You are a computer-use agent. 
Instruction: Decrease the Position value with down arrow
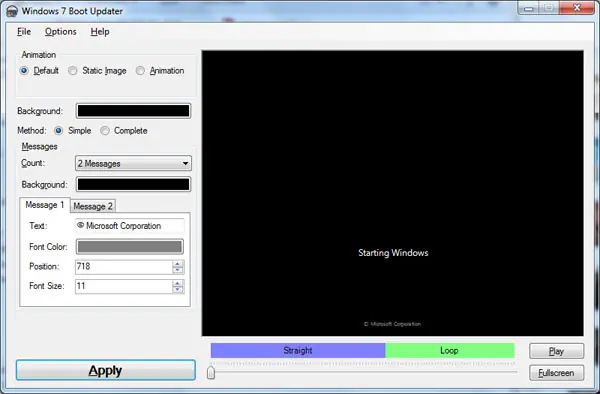pyautogui.click(x=178, y=270)
